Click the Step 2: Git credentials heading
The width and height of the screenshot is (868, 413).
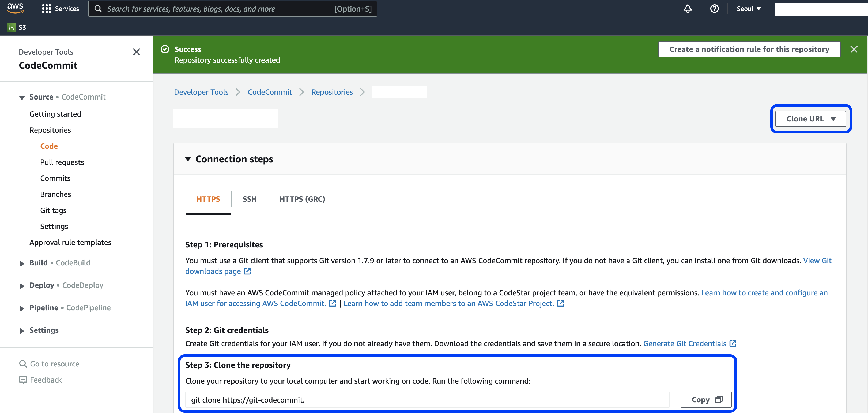227,330
